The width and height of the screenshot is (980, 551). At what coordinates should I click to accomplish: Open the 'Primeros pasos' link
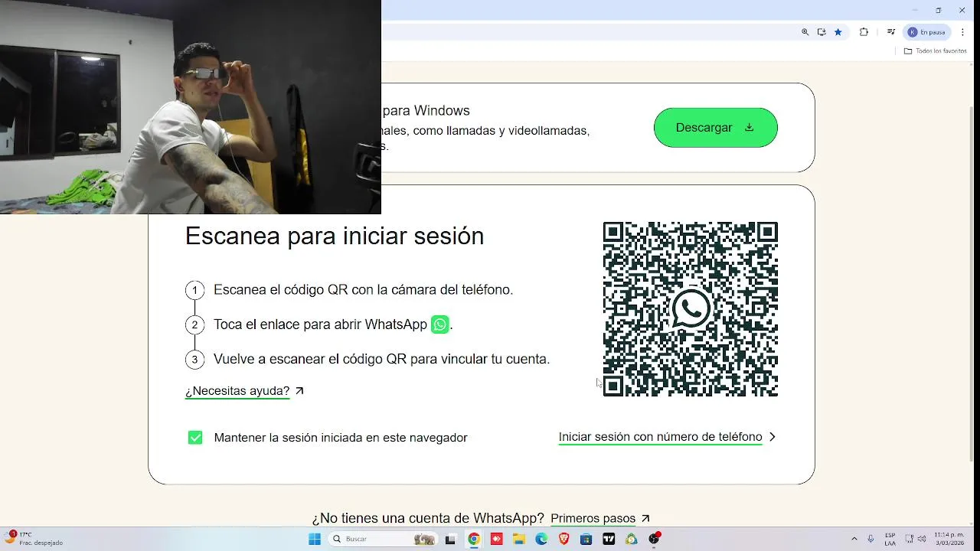click(x=593, y=518)
